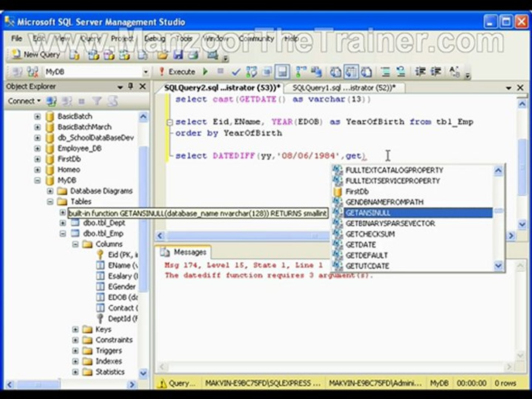Open the Community menu
The height and width of the screenshot is (399, 532).
click(256, 38)
